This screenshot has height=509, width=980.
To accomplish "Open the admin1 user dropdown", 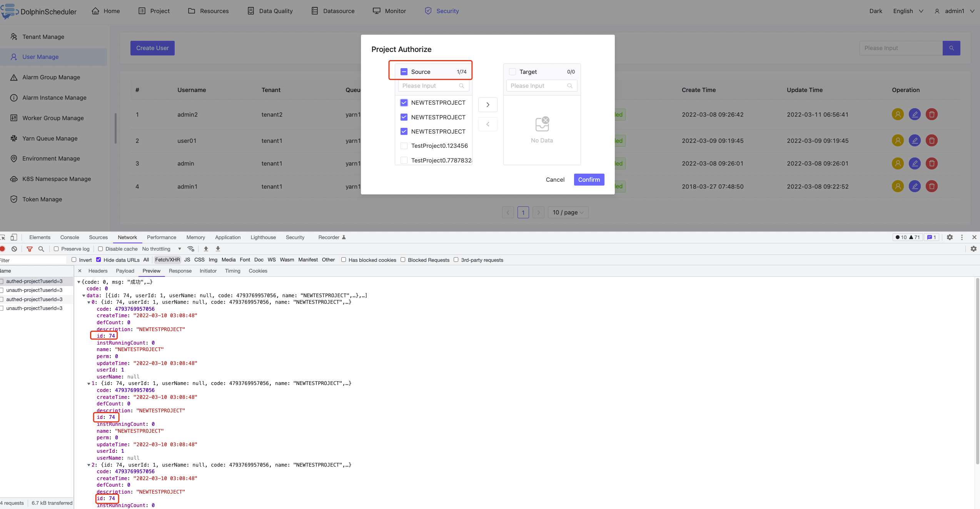I will 955,11.
